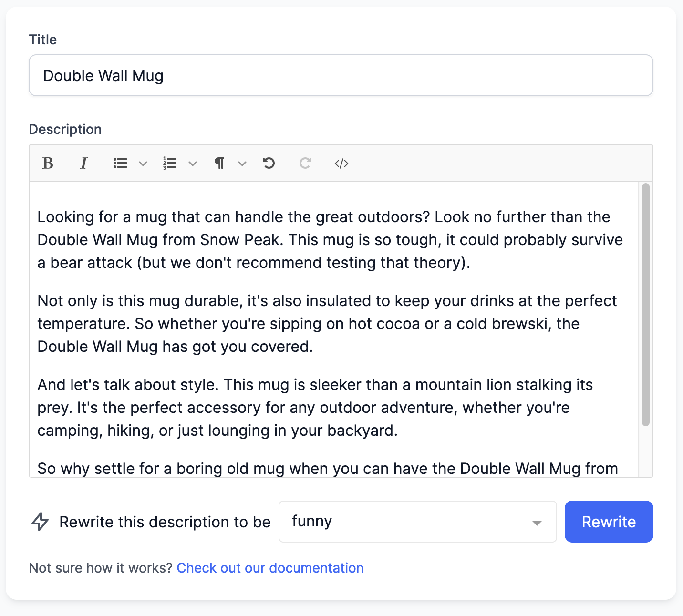Focus the Title field containing Double Wall Mug
Screen dimensions: 683x616
click(x=341, y=75)
